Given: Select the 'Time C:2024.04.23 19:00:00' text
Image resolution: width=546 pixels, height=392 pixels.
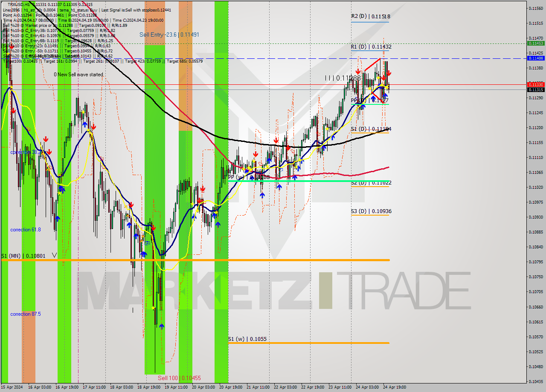Looking at the screenshot, I should pos(139,20).
